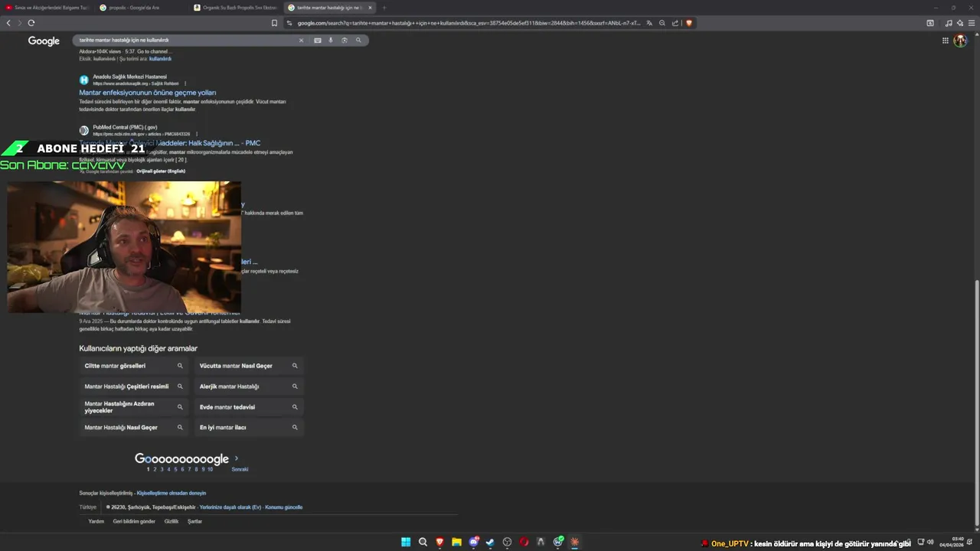Click the Google logo to go home

pos(44,41)
